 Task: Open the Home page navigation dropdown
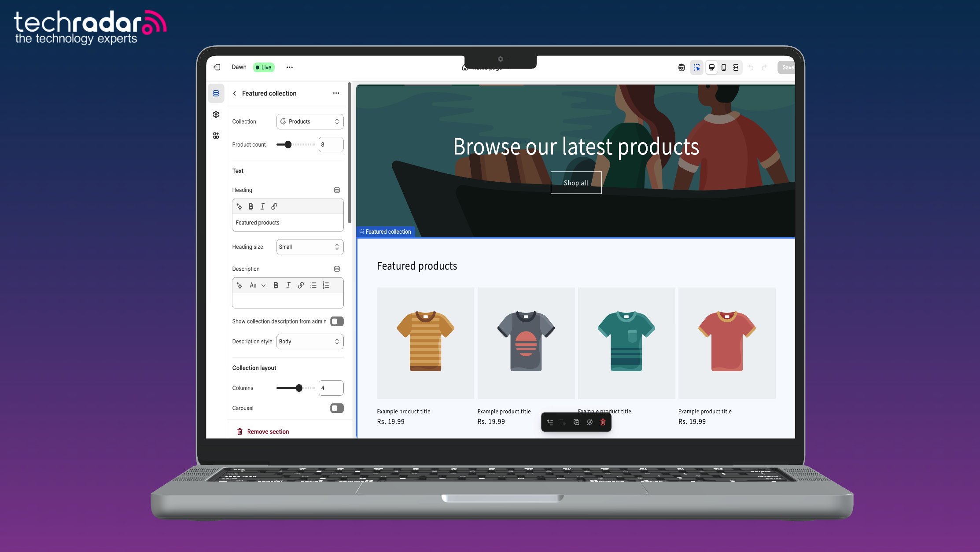tap(486, 67)
